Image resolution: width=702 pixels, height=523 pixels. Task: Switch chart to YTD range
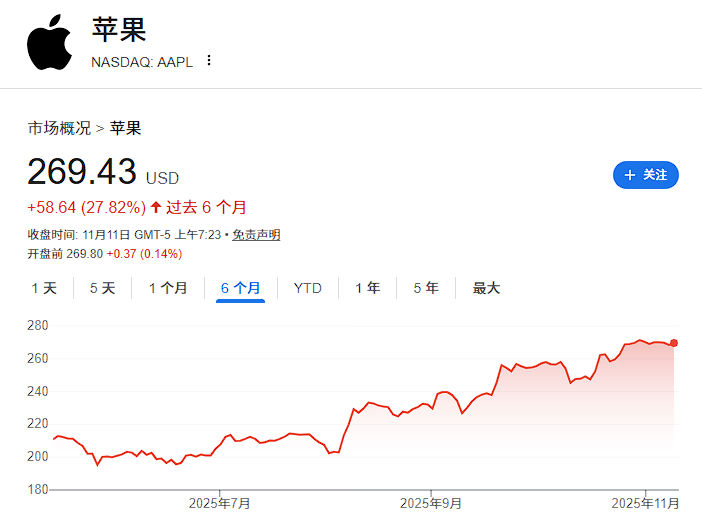307,288
